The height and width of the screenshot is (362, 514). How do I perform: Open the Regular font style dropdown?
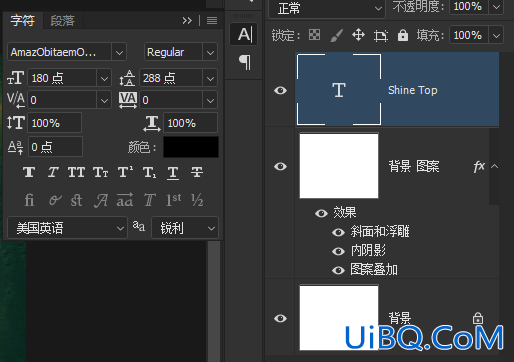(x=210, y=52)
